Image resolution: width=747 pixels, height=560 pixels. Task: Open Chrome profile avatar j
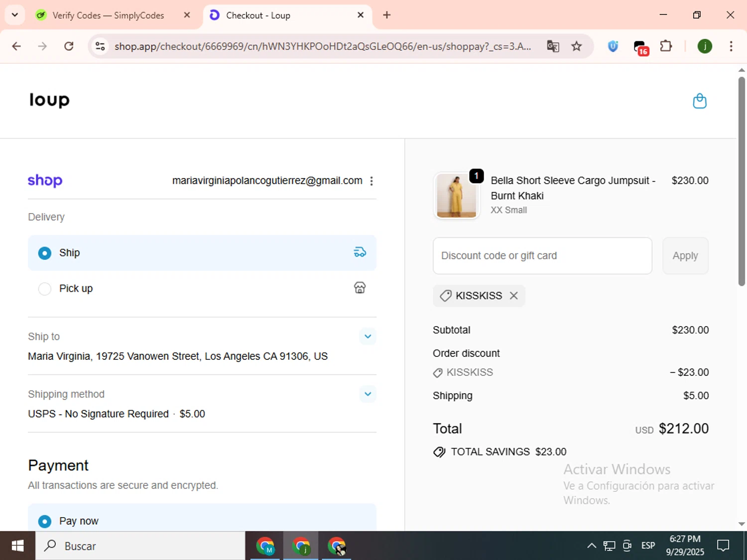pos(705,46)
